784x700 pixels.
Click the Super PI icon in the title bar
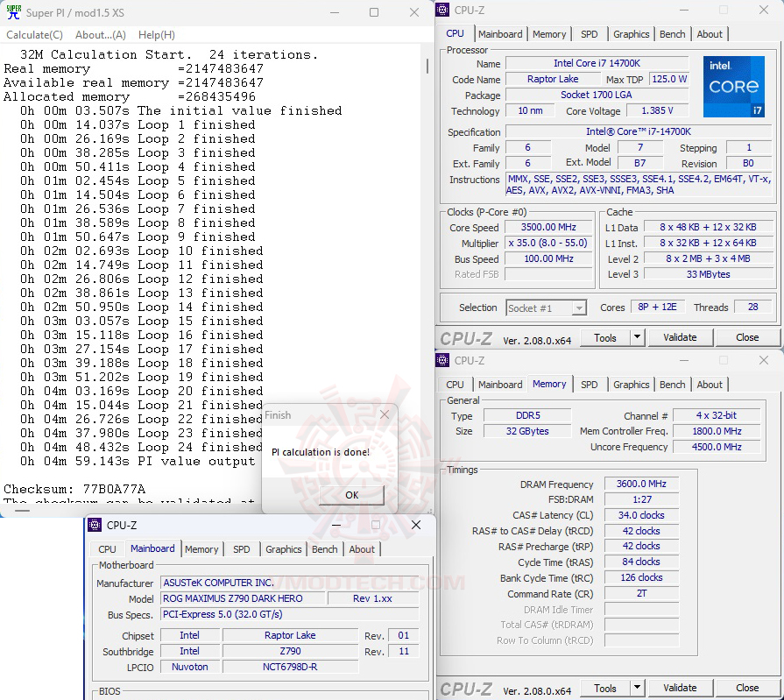[x=12, y=12]
